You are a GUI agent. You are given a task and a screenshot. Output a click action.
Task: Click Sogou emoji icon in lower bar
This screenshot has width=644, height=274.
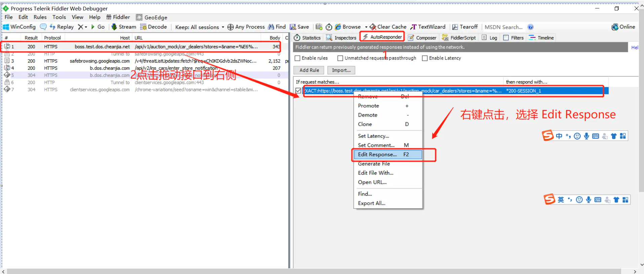tap(579, 200)
